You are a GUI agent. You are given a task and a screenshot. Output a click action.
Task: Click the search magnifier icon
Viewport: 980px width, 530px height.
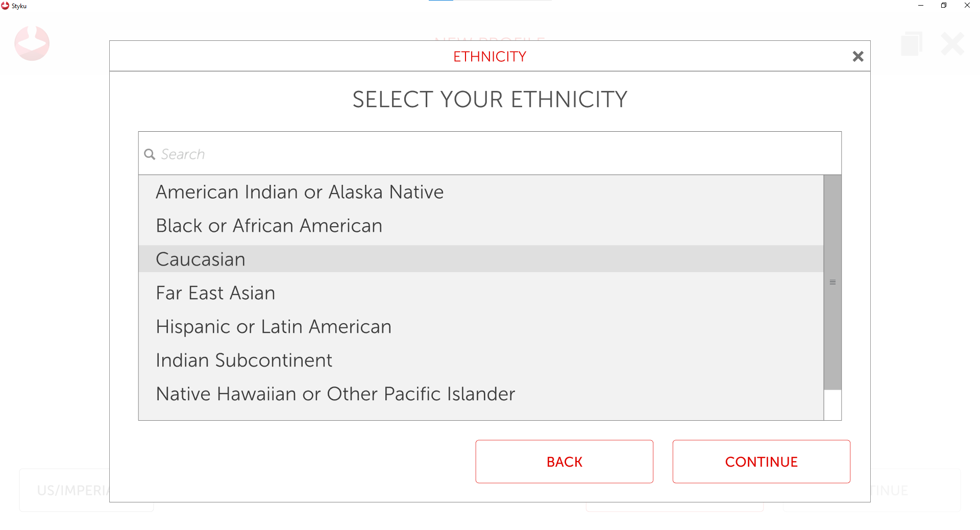(149, 154)
